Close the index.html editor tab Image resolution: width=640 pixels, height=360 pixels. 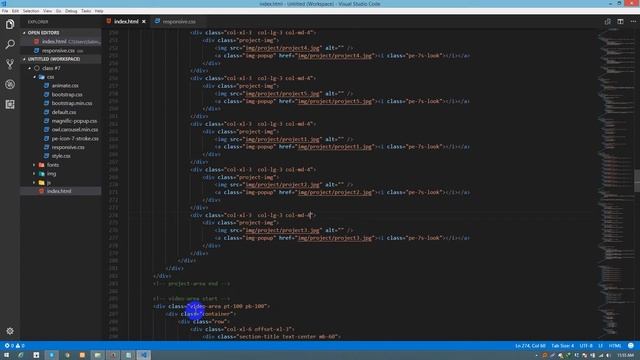point(144,22)
